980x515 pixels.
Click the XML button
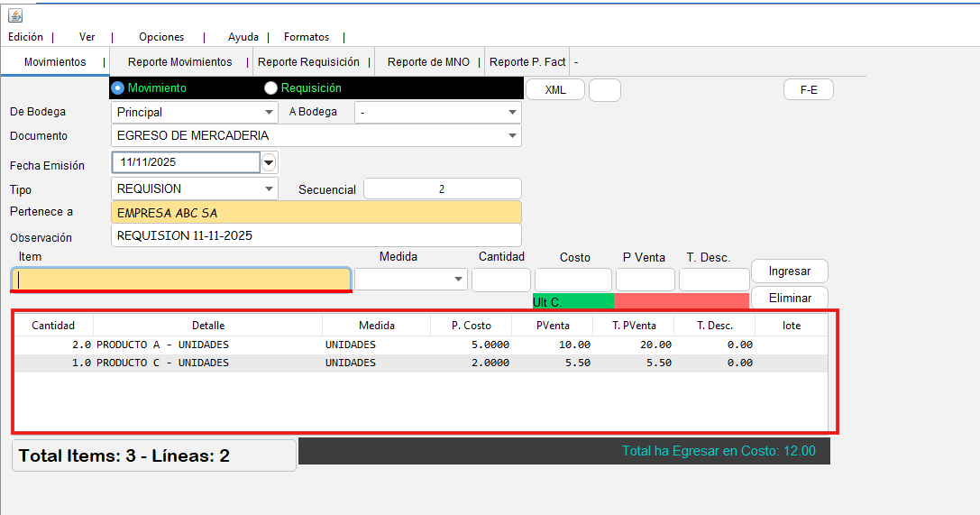(x=555, y=90)
